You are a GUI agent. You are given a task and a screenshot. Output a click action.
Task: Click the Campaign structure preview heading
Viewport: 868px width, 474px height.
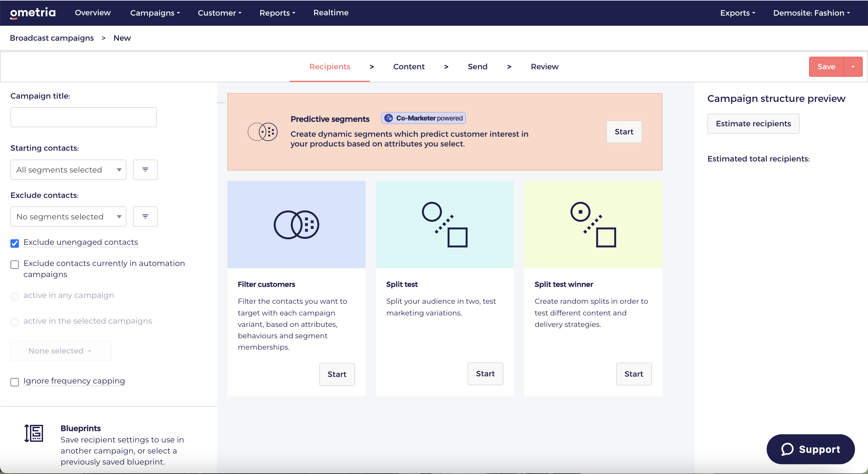tap(776, 99)
